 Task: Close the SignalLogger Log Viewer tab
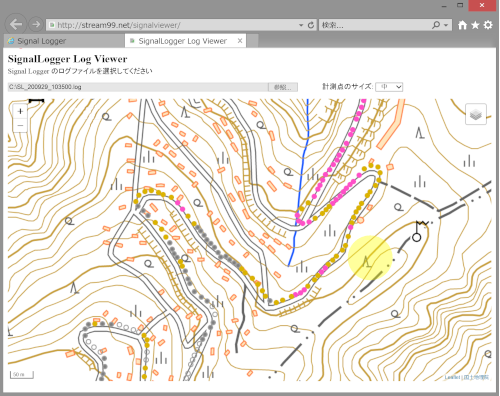point(240,41)
